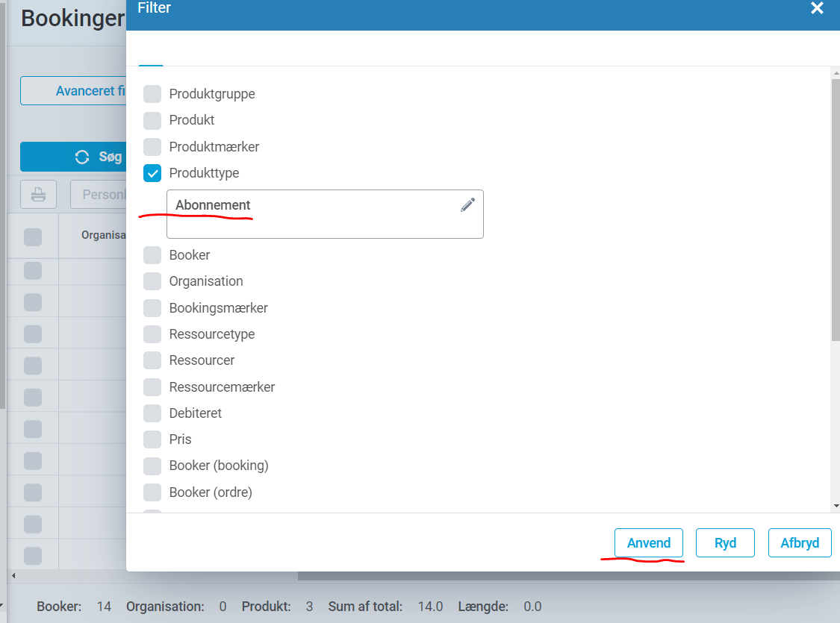Image resolution: width=840 pixels, height=623 pixels.
Task: Click the Produkttype value field showing Abonnement
Action: [326, 214]
